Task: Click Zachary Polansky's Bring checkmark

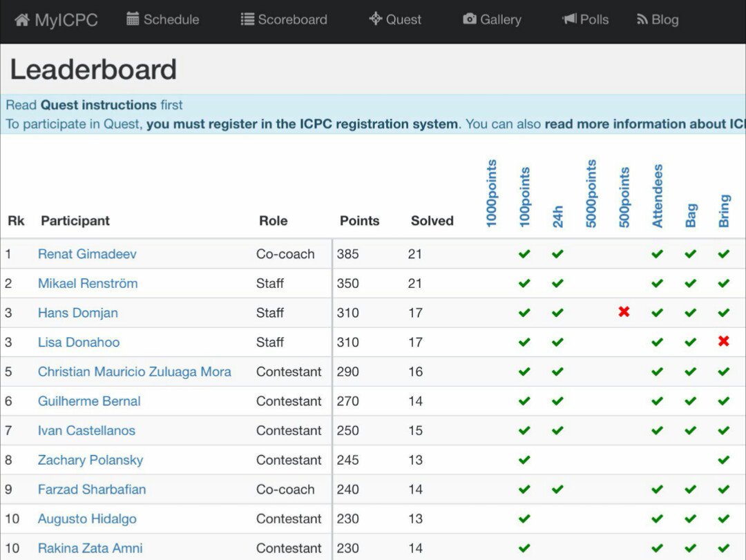Action: (724, 460)
